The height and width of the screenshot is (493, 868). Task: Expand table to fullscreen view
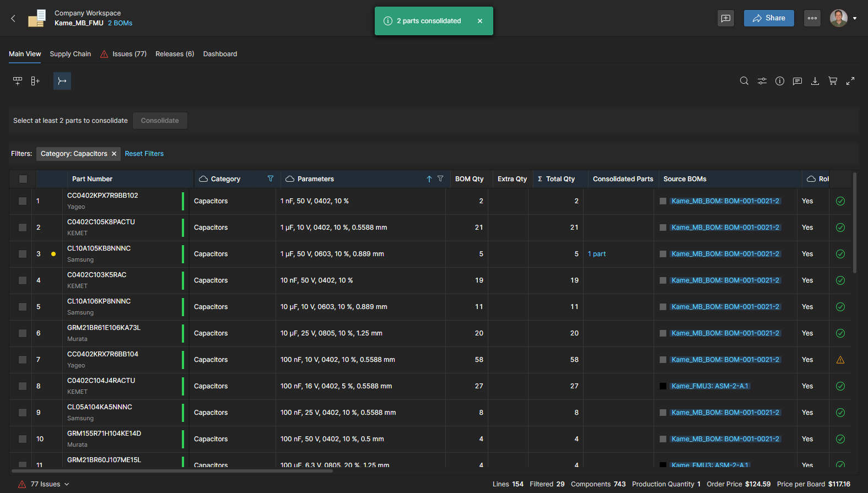(x=850, y=81)
